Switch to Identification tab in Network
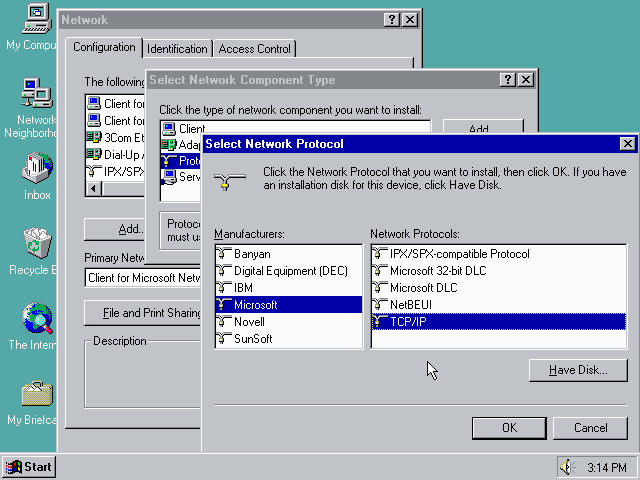 point(177,49)
